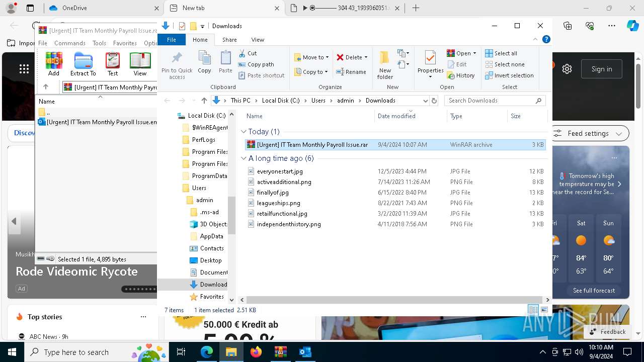Click Sign in on Edge page
The image size is (644, 362).
click(602, 69)
